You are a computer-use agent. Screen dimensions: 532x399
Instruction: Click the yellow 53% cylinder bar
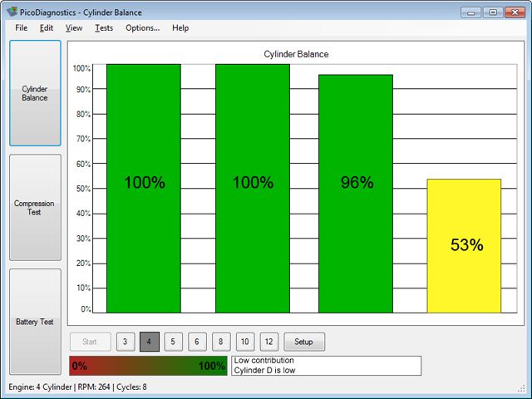464,245
